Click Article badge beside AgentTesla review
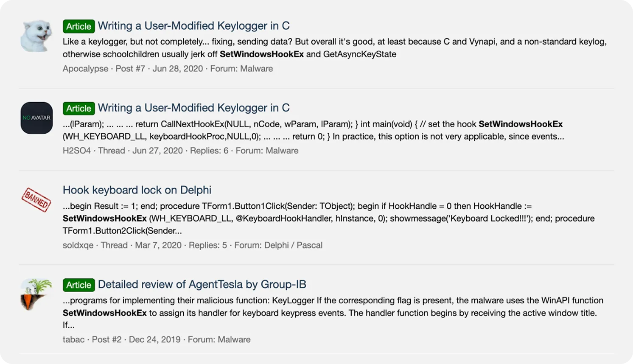This screenshot has height=364, width=633. [78, 285]
